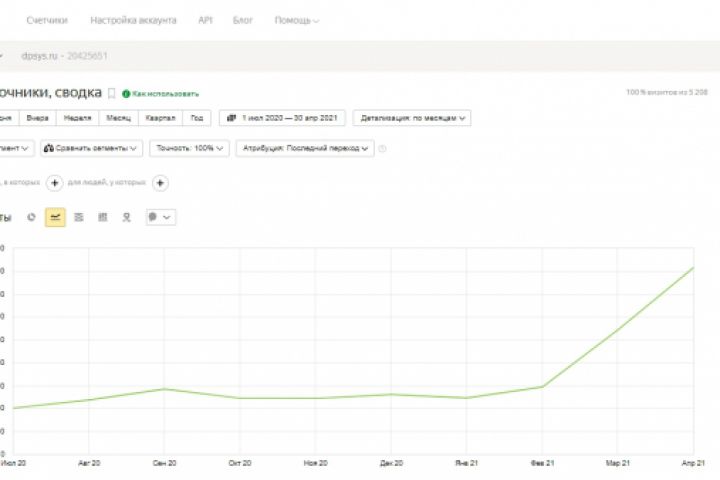
Task: Select the 'Год' period toggle
Action: 198,118
